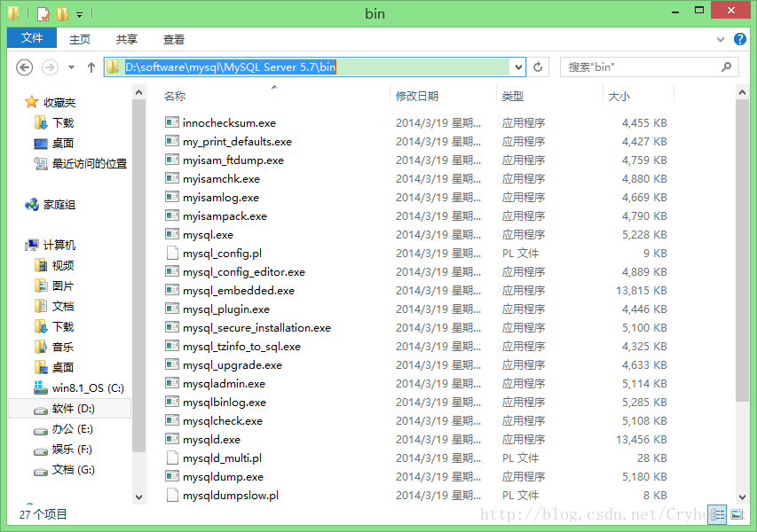The image size is (757, 532).
Task: Open the 文件 menu
Action: pyautogui.click(x=32, y=38)
